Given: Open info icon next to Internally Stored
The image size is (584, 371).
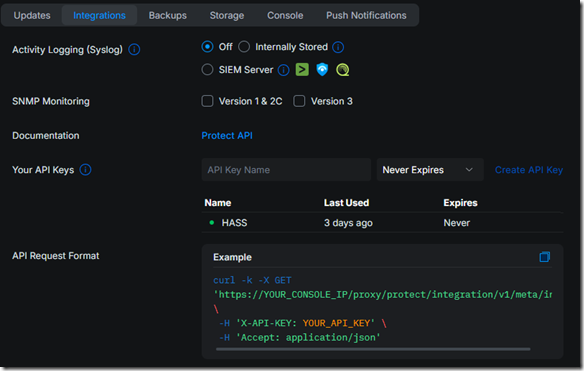Looking at the screenshot, I should pyautogui.click(x=338, y=47).
